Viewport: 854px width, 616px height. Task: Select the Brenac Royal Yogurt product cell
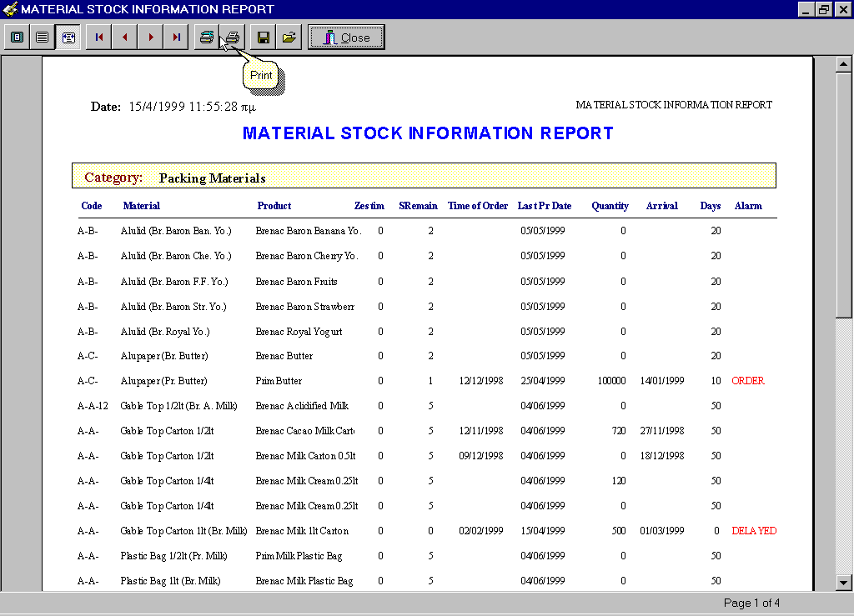point(299,332)
